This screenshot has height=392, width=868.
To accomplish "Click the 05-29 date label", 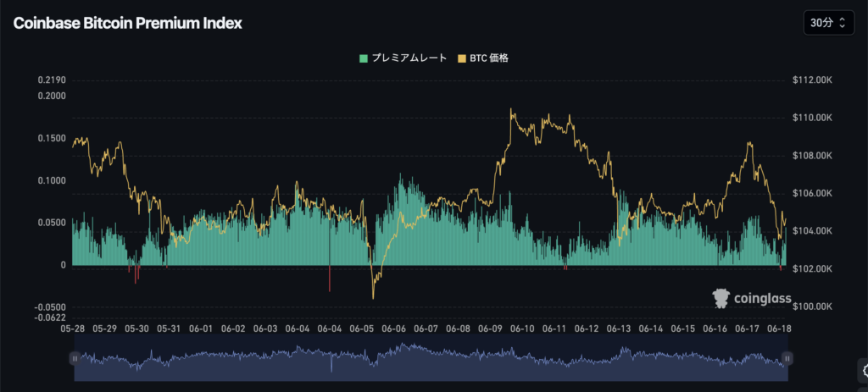I will tap(104, 329).
